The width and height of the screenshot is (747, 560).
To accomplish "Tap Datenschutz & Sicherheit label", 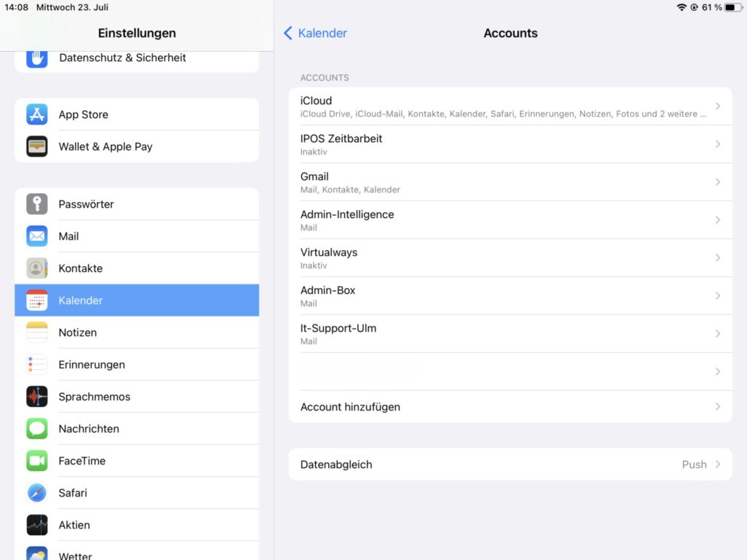I will coord(123,58).
